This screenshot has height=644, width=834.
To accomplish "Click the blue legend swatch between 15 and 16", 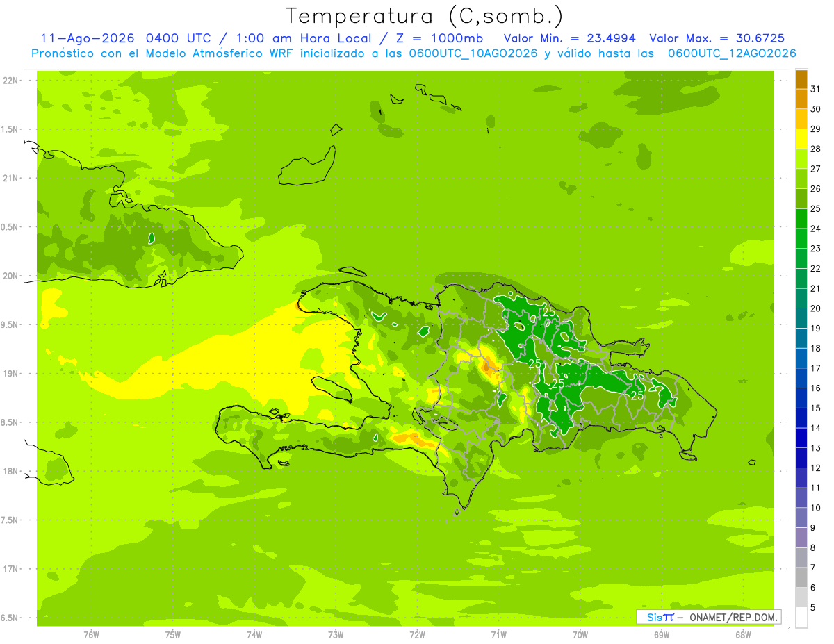I will click(x=801, y=398).
